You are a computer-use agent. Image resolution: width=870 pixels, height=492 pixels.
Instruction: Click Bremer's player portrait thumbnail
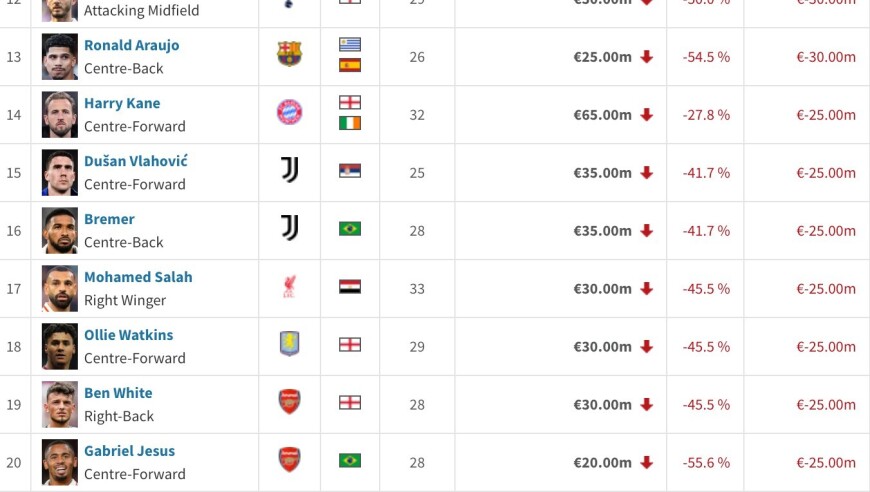[x=60, y=230]
